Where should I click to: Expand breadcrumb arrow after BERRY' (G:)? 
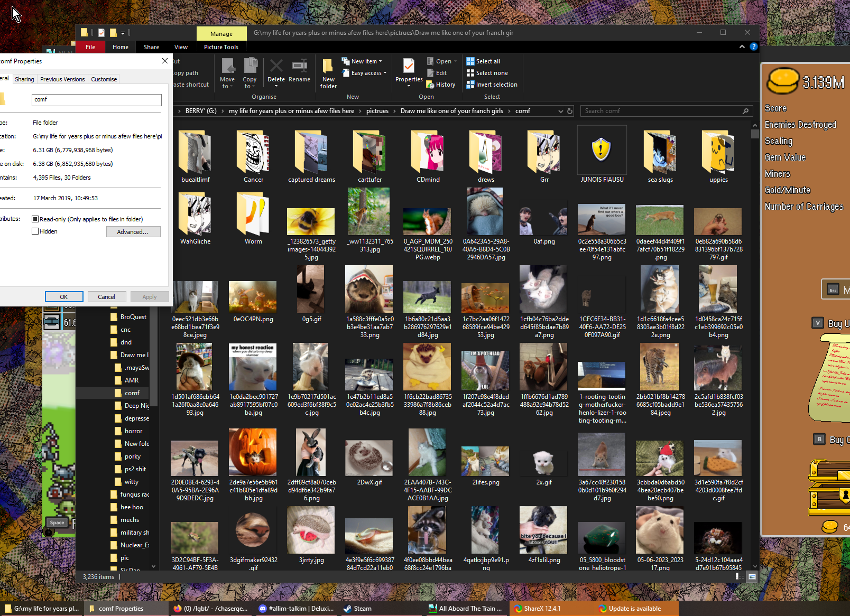pos(223,111)
